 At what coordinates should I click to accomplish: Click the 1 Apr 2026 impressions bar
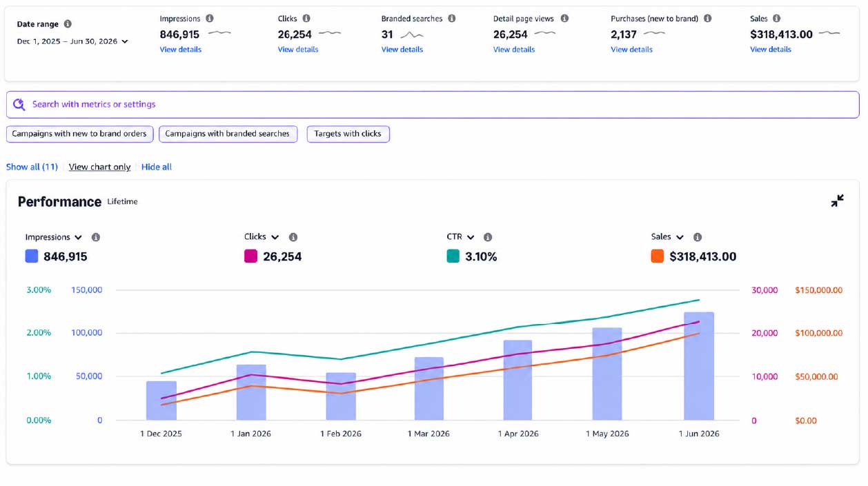coord(517,380)
